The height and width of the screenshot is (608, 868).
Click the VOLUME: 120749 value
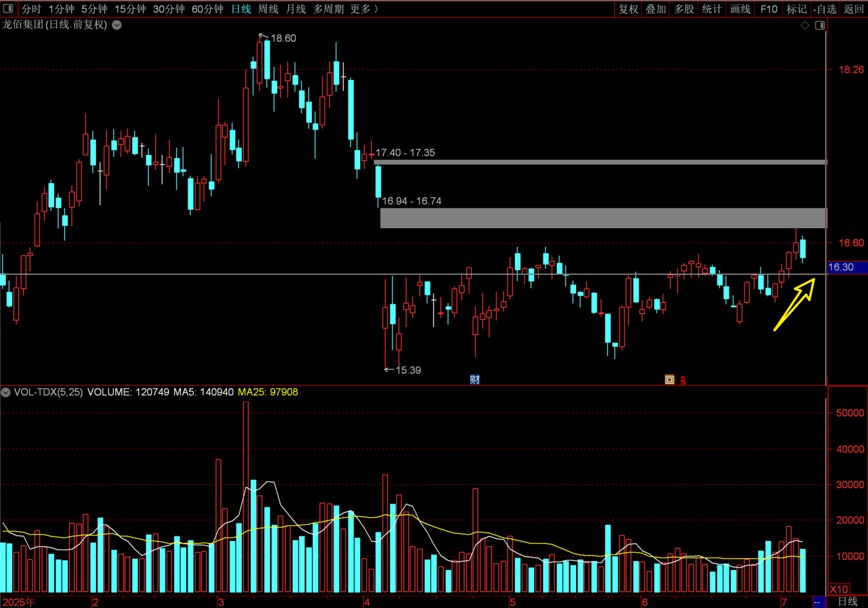(128, 392)
